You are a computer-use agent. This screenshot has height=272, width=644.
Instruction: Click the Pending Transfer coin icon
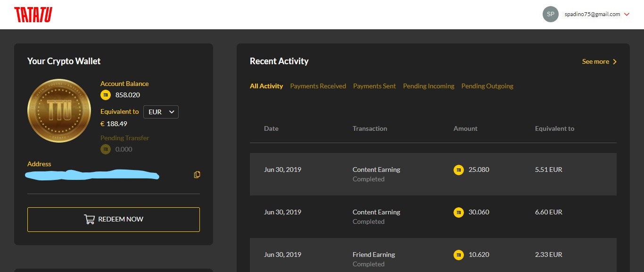coord(106,149)
